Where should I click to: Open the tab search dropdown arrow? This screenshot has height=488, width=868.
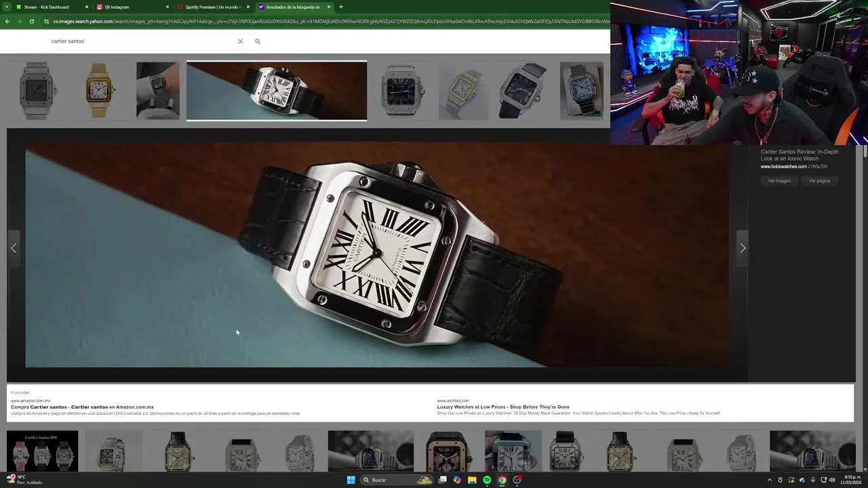click(7, 7)
